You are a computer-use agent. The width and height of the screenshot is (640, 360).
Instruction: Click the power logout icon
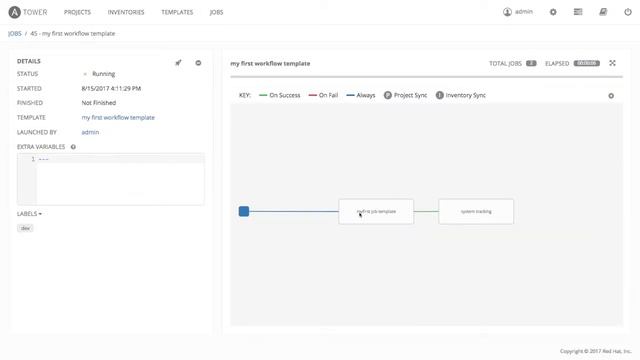(628, 12)
